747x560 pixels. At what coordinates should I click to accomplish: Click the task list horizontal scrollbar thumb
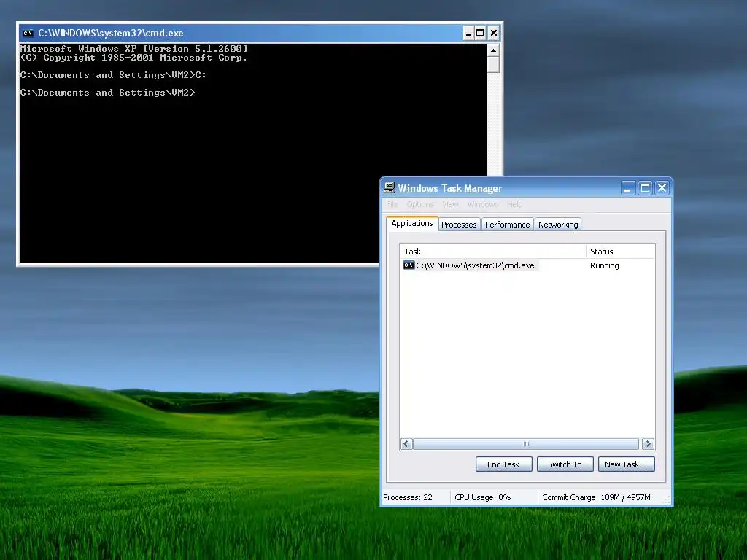(526, 444)
